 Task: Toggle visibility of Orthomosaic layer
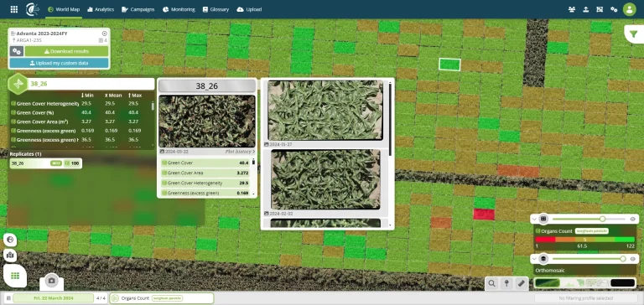coord(633,259)
